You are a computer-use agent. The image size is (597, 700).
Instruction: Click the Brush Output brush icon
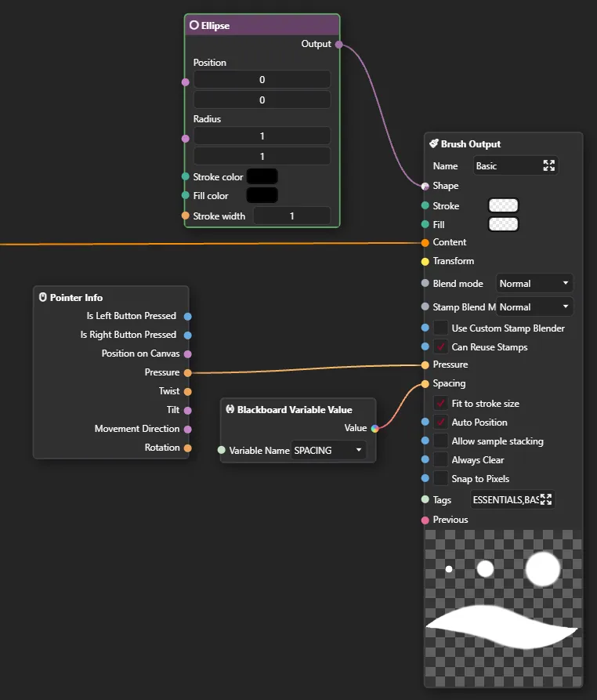pyautogui.click(x=433, y=144)
